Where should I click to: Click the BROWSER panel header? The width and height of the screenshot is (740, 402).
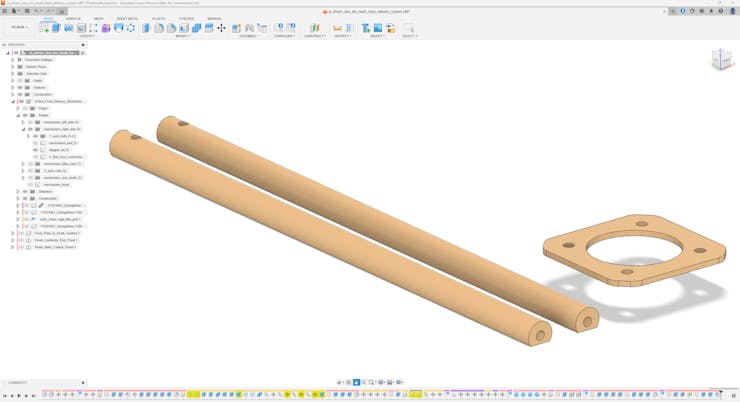coord(17,45)
